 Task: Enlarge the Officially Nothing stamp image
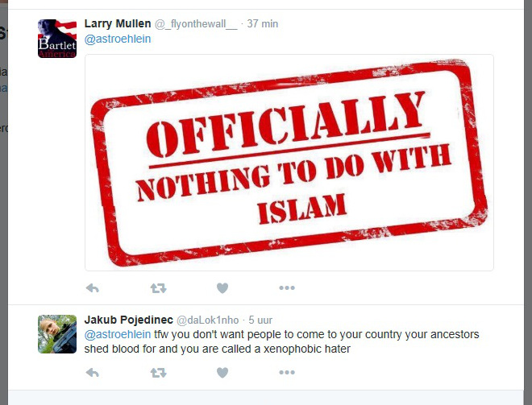pyautogui.click(x=289, y=163)
